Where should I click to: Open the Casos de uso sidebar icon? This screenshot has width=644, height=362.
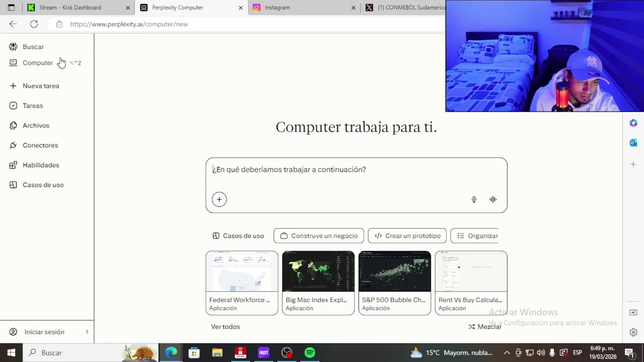click(13, 185)
